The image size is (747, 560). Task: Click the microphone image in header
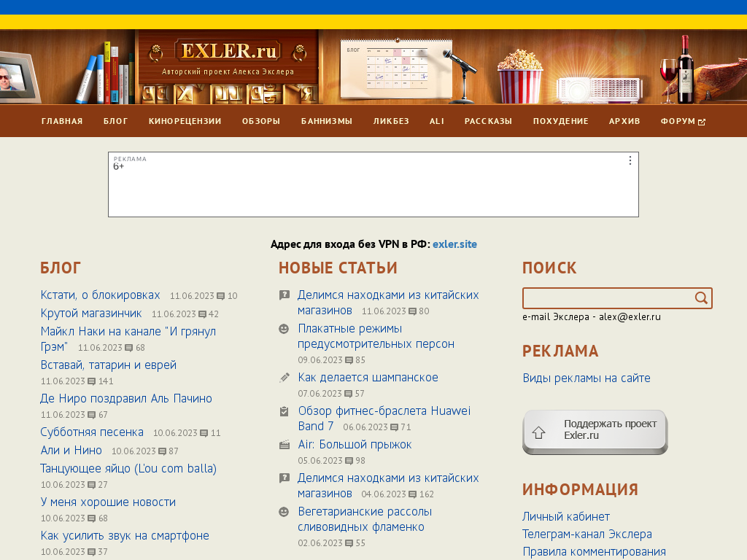click(x=461, y=76)
